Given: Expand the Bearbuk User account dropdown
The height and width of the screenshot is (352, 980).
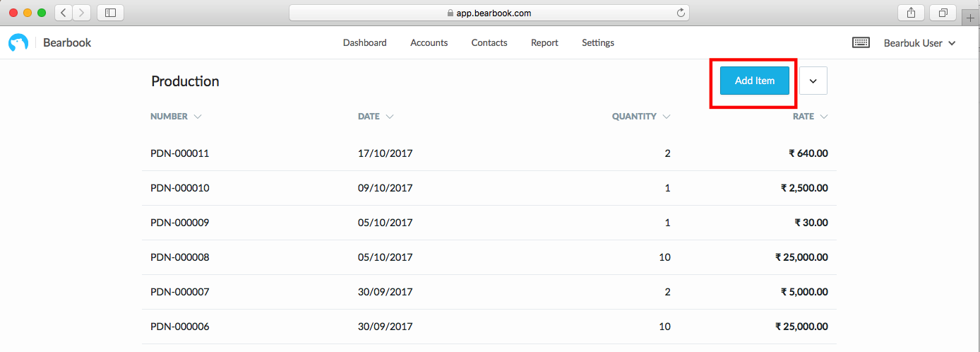Looking at the screenshot, I should click(x=919, y=43).
